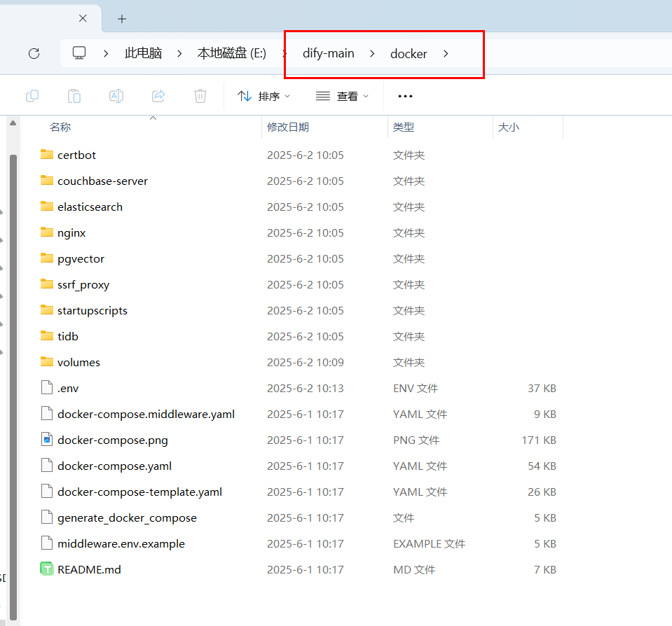Image resolution: width=672 pixels, height=626 pixels.
Task: Expand chevron after docker in breadcrumb
Action: coord(446,53)
